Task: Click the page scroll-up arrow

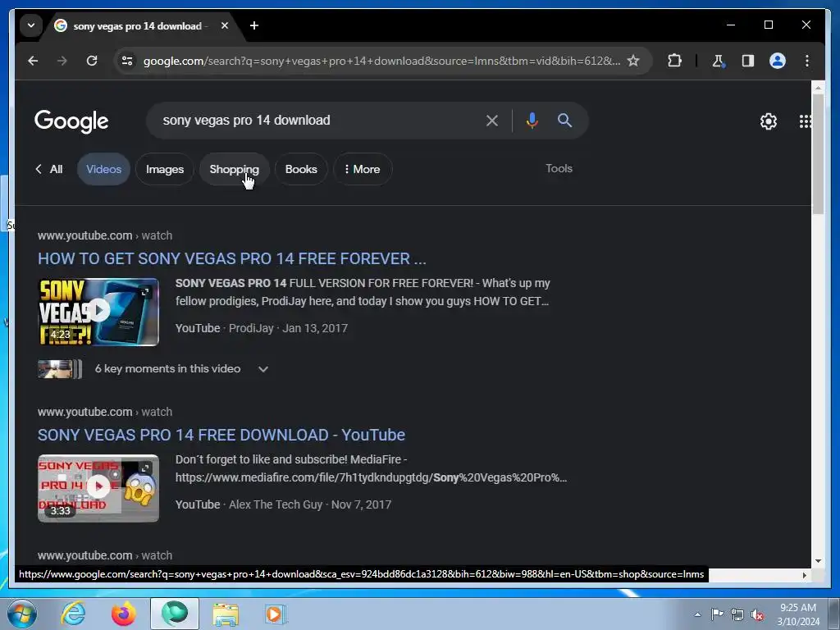Action: click(x=818, y=87)
